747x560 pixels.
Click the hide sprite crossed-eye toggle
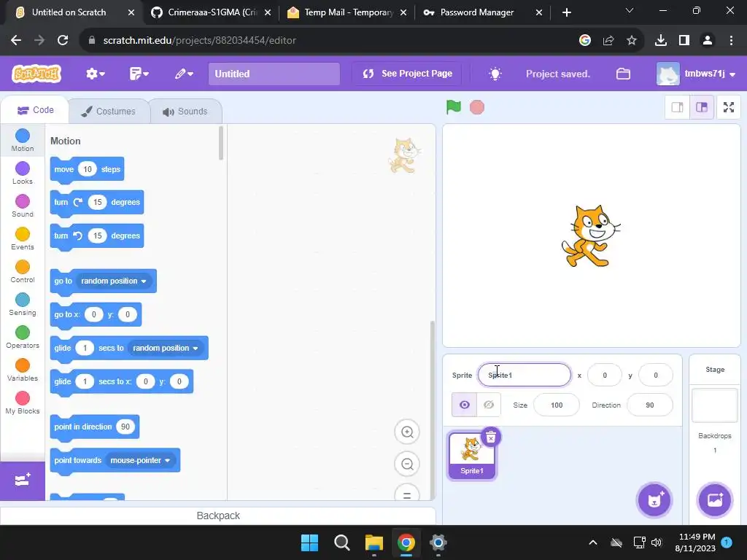tap(488, 405)
